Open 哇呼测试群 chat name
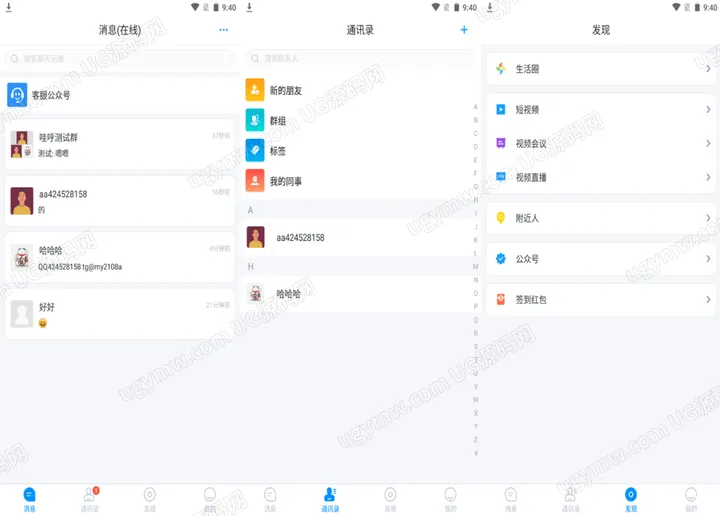The height and width of the screenshot is (516, 720). (58, 137)
